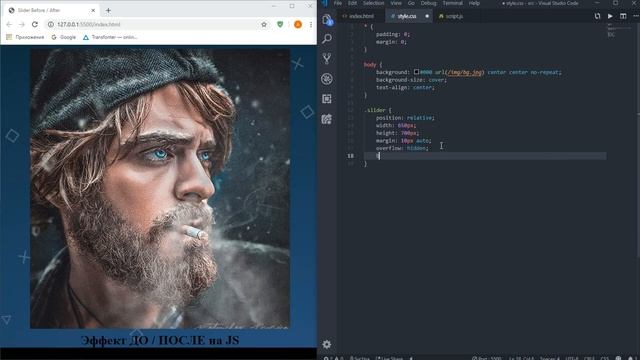Viewport: 640px width, 360px height.
Task: Open the Transfonter bookmark
Action: [x=110, y=37]
